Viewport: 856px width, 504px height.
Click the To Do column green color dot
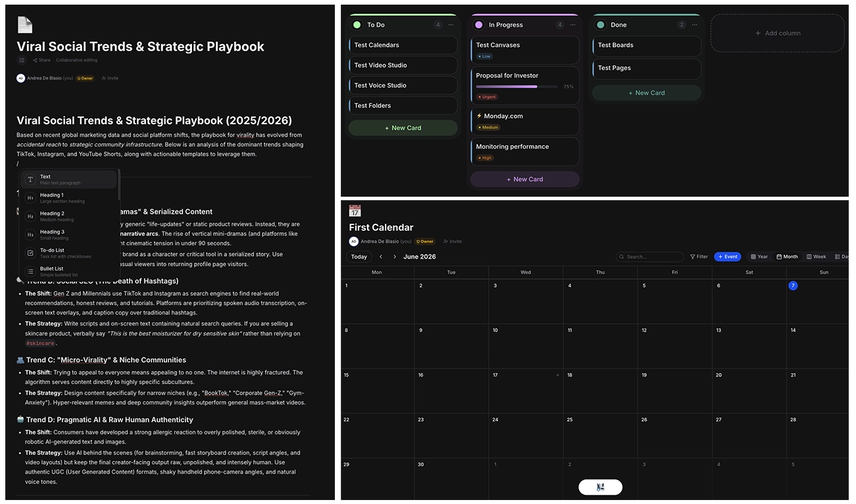coord(357,25)
